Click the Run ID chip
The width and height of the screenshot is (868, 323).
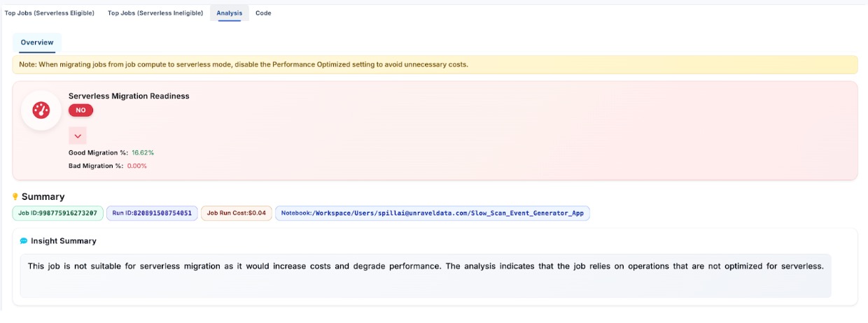(152, 213)
